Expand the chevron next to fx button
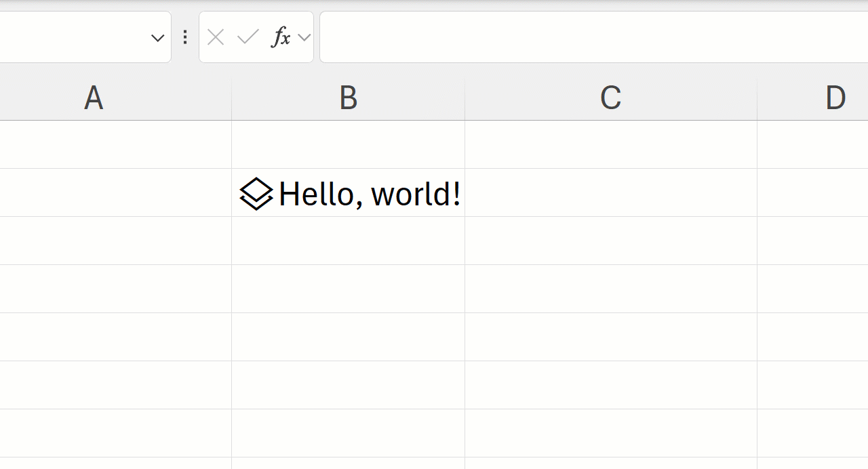Screen dimensions: 868x469 tap(304, 37)
